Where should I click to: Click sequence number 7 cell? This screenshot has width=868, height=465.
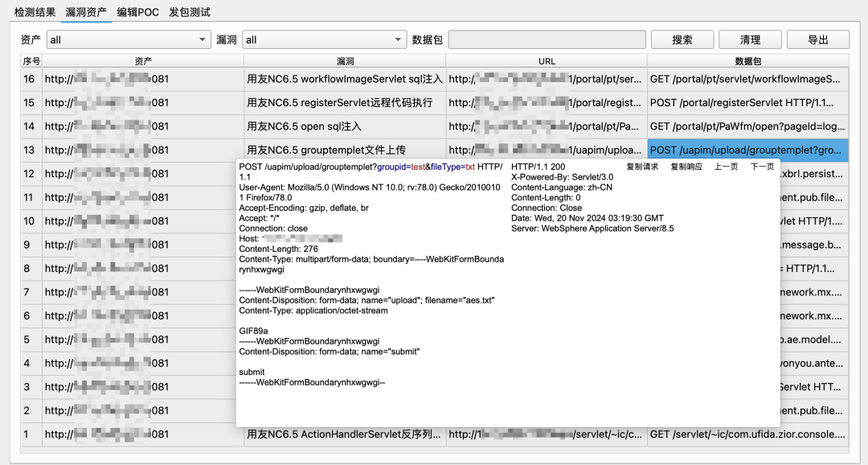(31, 292)
